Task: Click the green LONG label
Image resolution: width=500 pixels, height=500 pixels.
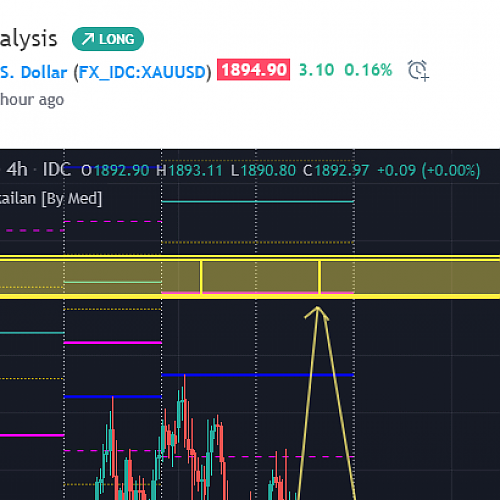Action: pos(108,39)
